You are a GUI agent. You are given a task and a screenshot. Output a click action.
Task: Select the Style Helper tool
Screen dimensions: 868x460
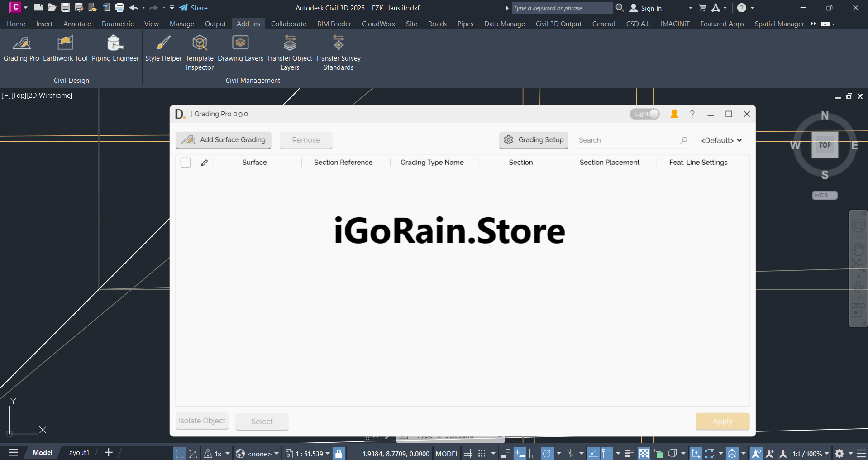163,50
